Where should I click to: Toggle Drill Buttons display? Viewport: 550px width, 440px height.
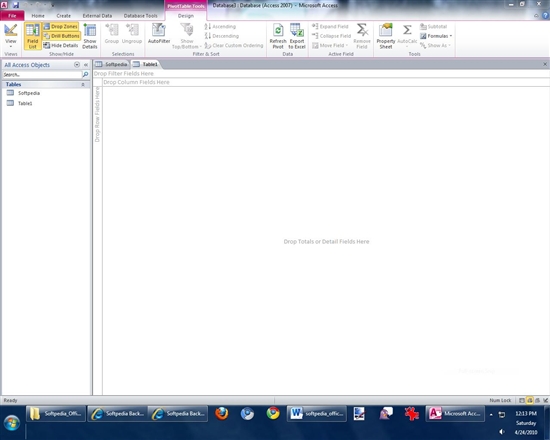coord(61,36)
